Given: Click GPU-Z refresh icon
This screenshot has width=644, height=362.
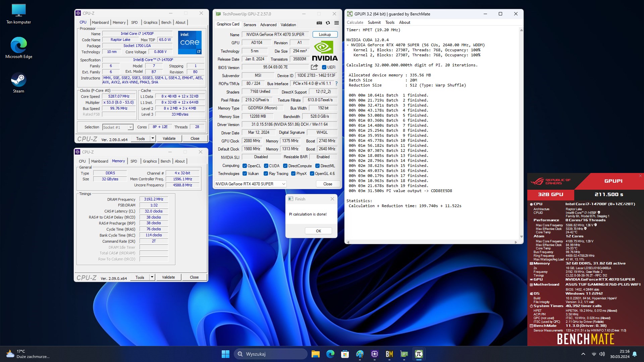Looking at the screenshot, I should 328,23.
